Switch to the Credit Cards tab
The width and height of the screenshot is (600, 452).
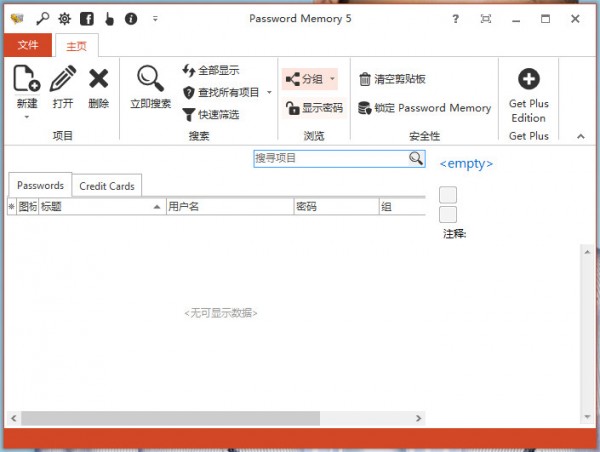click(107, 186)
